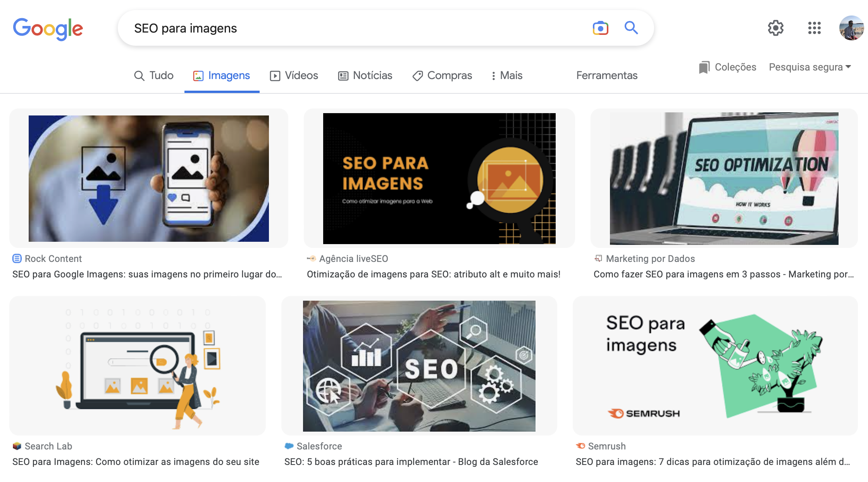Open 'SEO para imagens: 7 dicas' title
The width and height of the screenshot is (868, 482).
pyautogui.click(x=713, y=462)
